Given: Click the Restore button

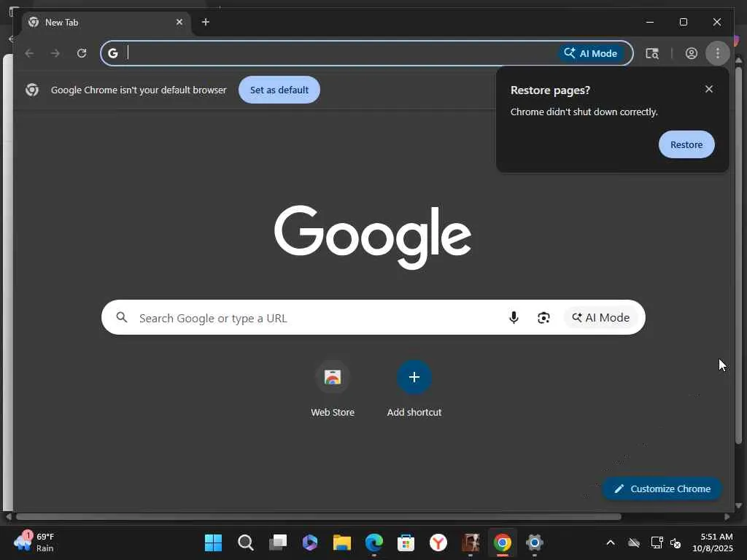Looking at the screenshot, I should [x=686, y=144].
